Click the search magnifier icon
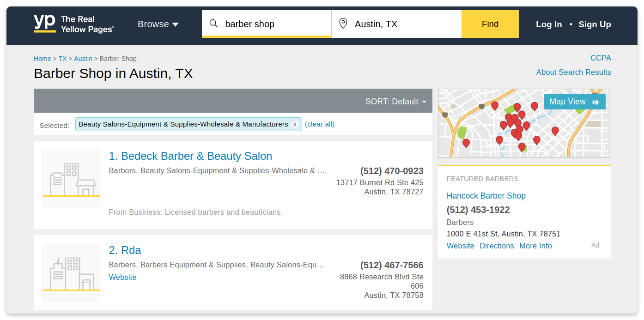 (213, 24)
